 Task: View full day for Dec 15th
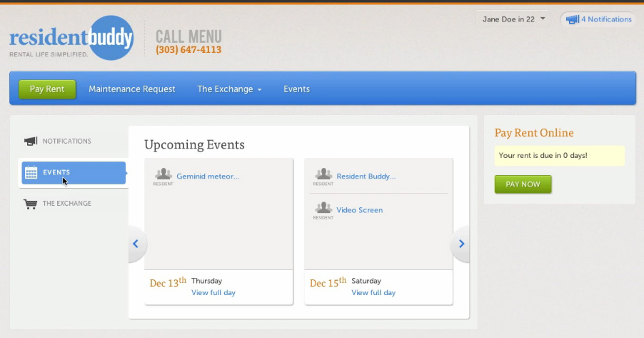pos(373,293)
